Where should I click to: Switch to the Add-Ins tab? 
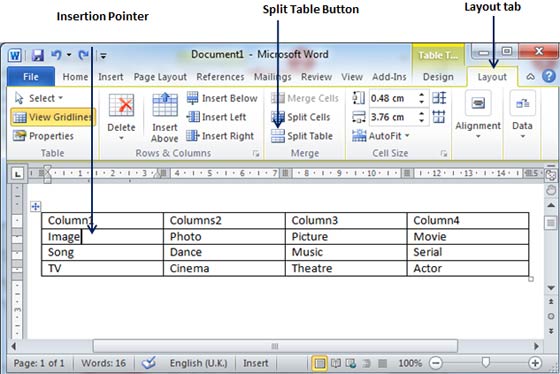pyautogui.click(x=389, y=77)
